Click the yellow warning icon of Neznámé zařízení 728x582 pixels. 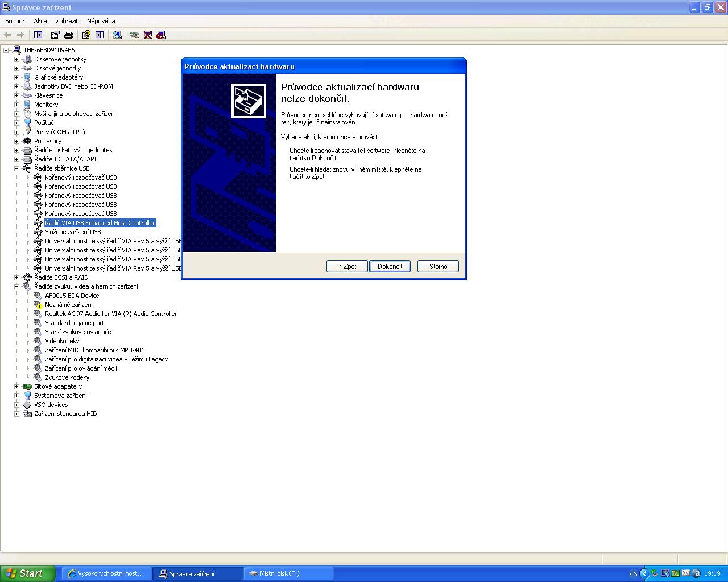(38, 305)
